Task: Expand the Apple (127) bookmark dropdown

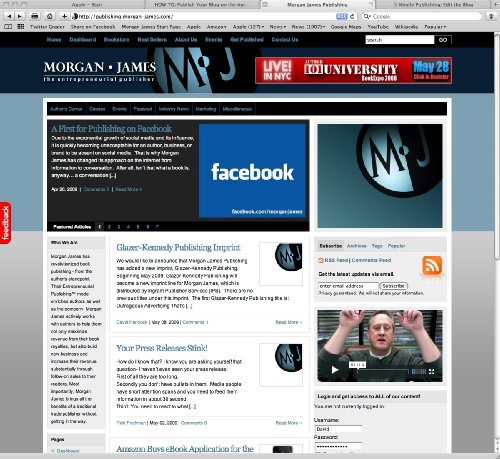Action: click(248, 27)
